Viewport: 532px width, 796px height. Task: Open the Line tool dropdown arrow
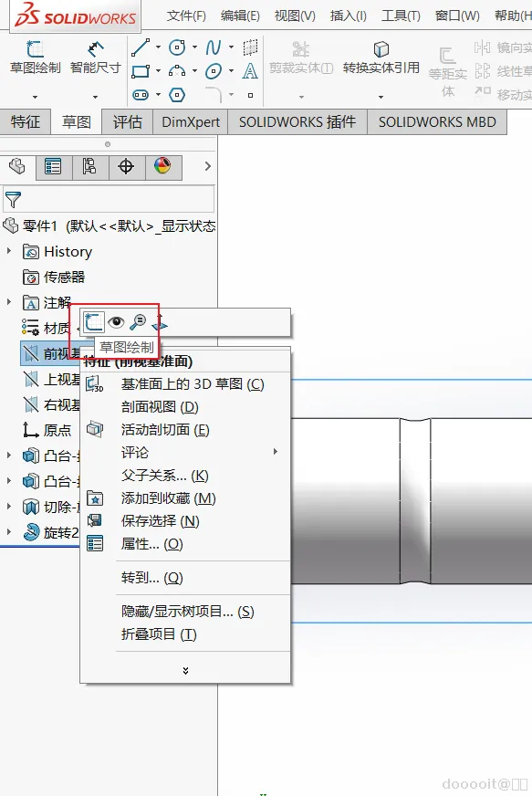pos(159,47)
